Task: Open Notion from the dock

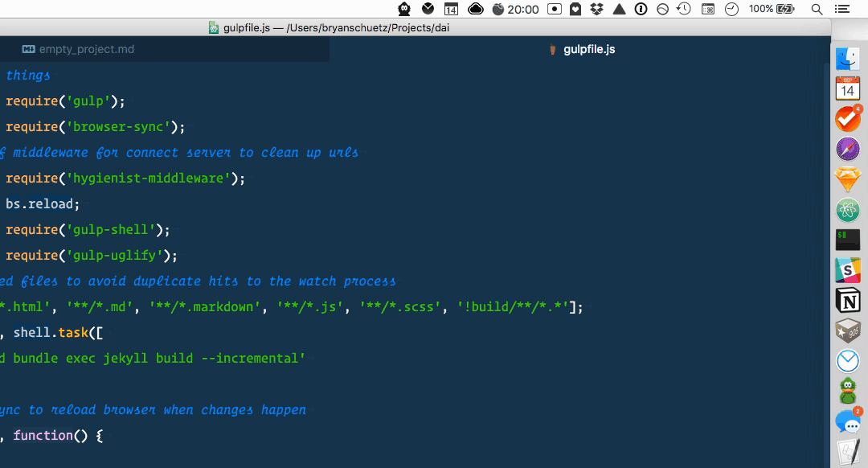Action: [848, 300]
